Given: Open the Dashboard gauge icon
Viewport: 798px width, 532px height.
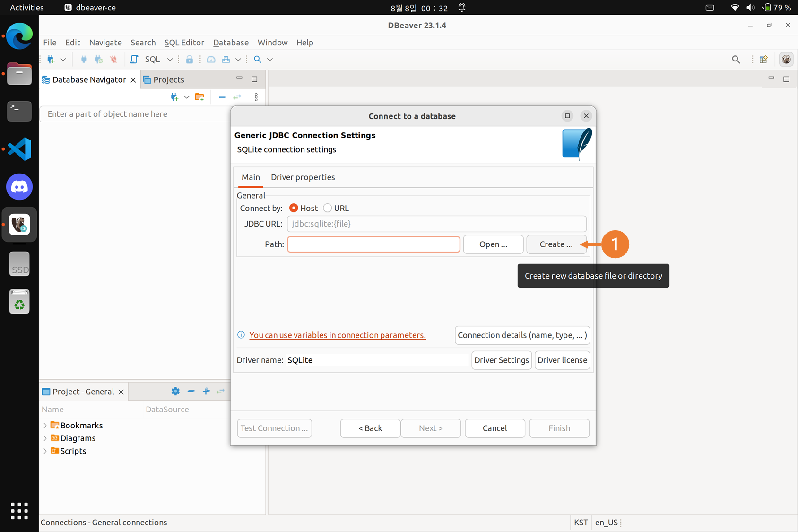Looking at the screenshot, I should pos(211,60).
